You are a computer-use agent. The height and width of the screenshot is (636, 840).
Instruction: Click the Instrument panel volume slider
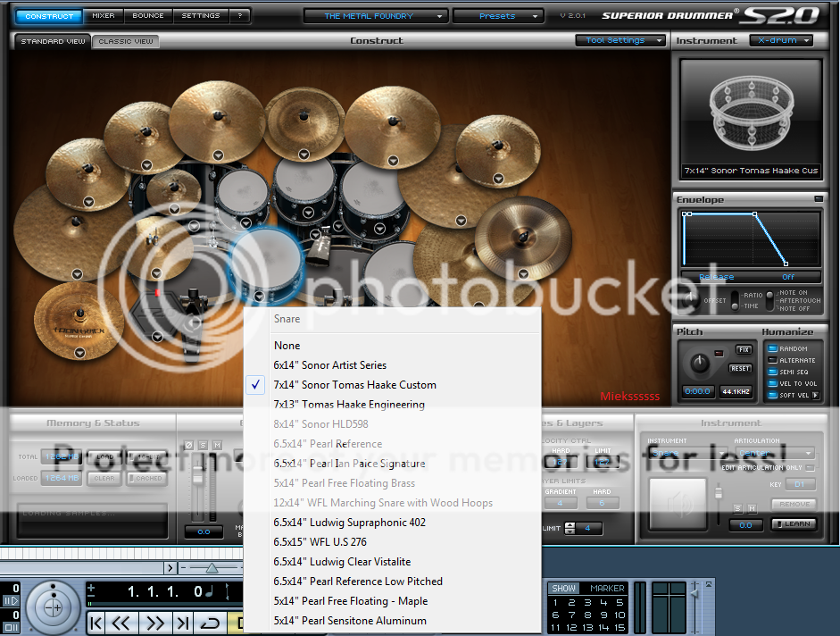pyautogui.click(x=719, y=492)
